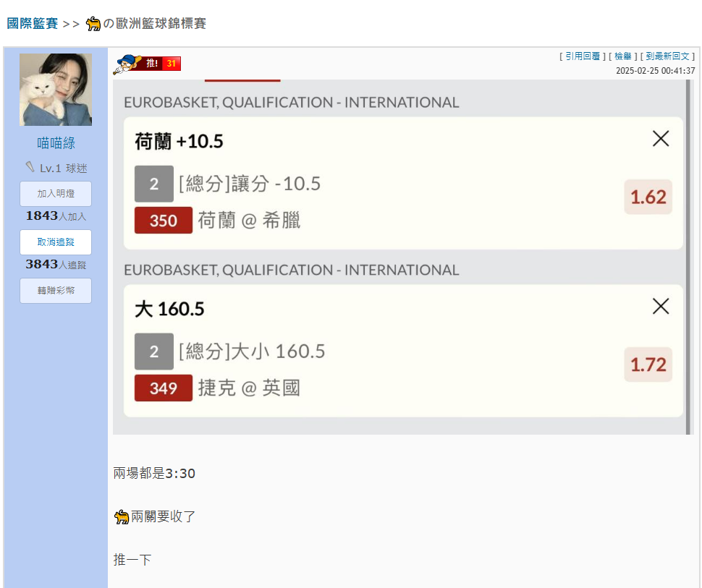Click 引用回覆 to quote this post

[583, 56]
